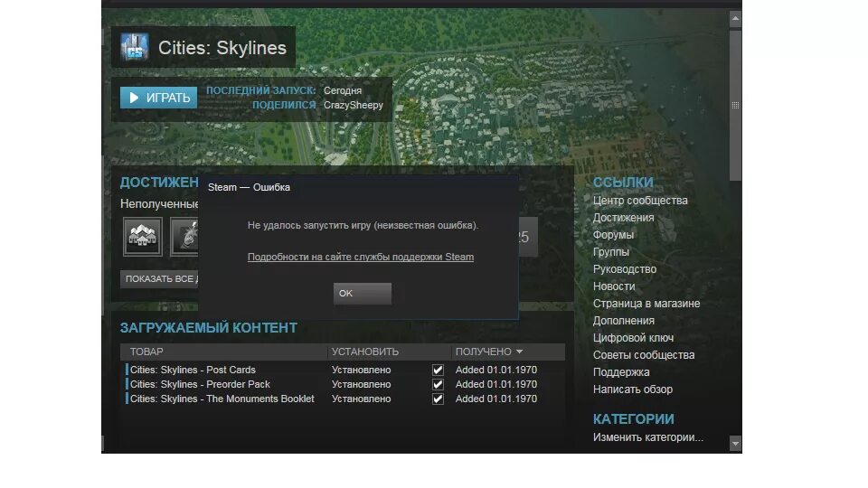The height and width of the screenshot is (488, 868).
Task: Open Группы link
Action: click(x=611, y=252)
